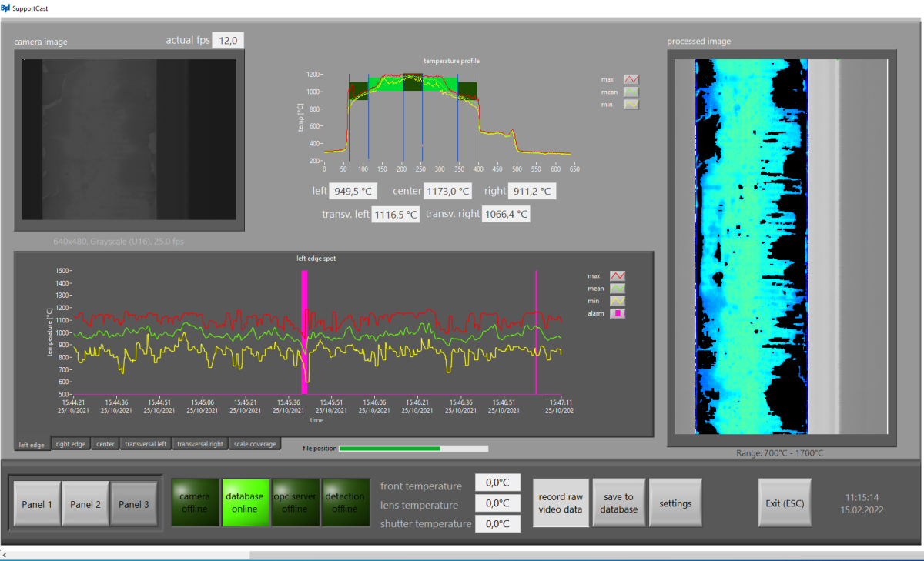
Task: Toggle the opc server offline indicator
Action: (296, 503)
